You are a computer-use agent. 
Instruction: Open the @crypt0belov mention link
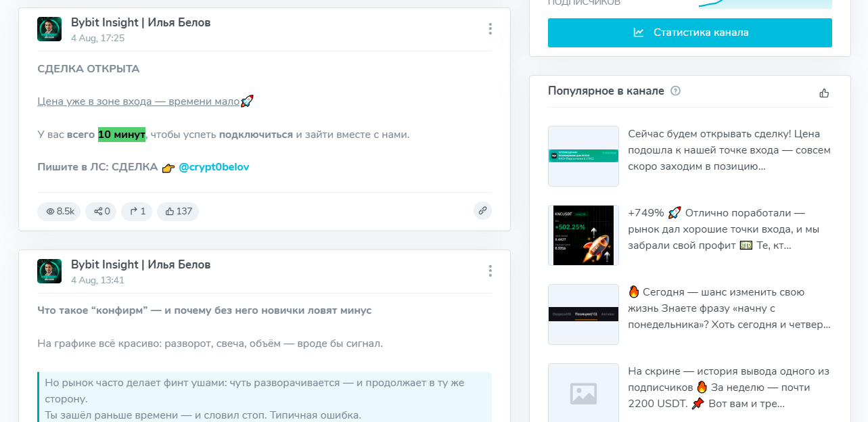[x=214, y=167]
